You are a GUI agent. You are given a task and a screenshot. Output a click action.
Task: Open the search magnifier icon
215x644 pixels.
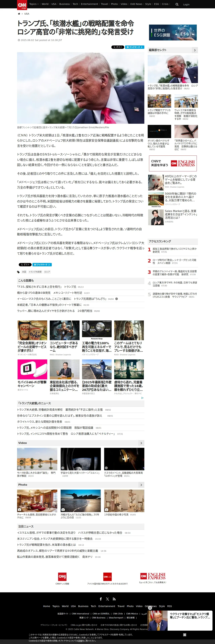point(177,4)
